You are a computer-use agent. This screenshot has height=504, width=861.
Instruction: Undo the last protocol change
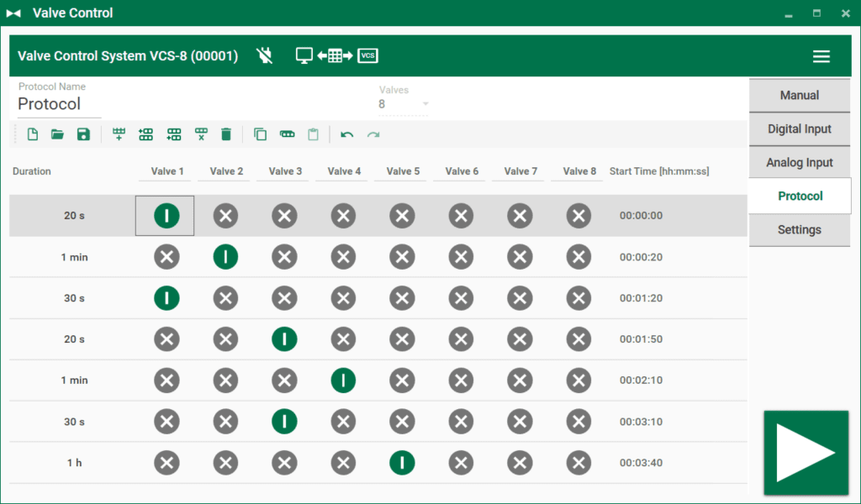pyautogui.click(x=346, y=134)
